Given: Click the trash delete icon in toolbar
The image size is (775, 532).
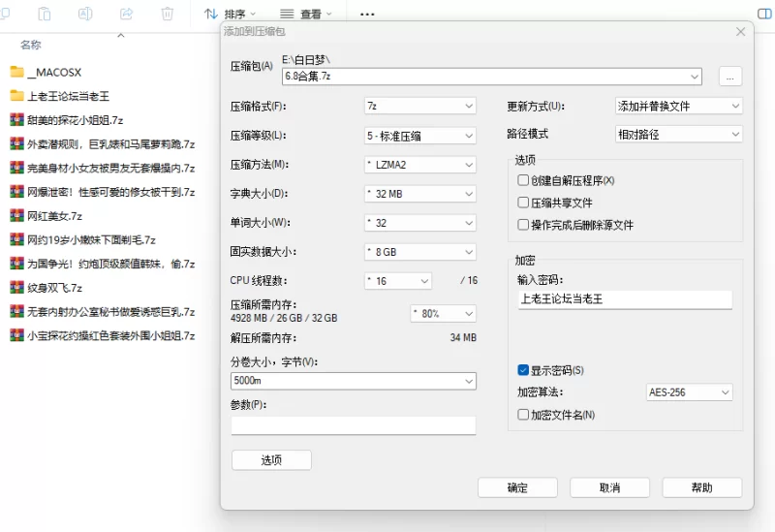Looking at the screenshot, I should click(168, 14).
